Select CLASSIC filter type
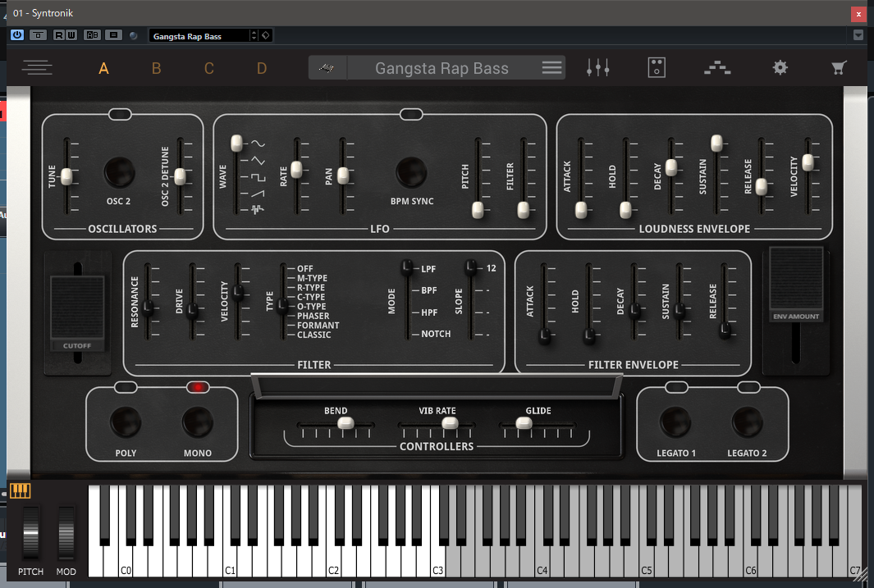Image resolution: width=874 pixels, height=588 pixels. click(313, 335)
